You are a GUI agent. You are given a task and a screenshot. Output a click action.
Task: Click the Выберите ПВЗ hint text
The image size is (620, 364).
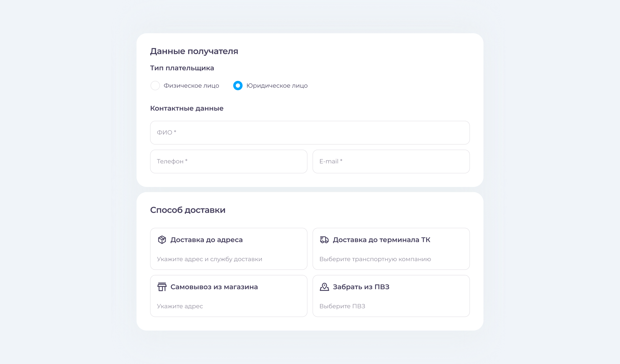coord(342,306)
